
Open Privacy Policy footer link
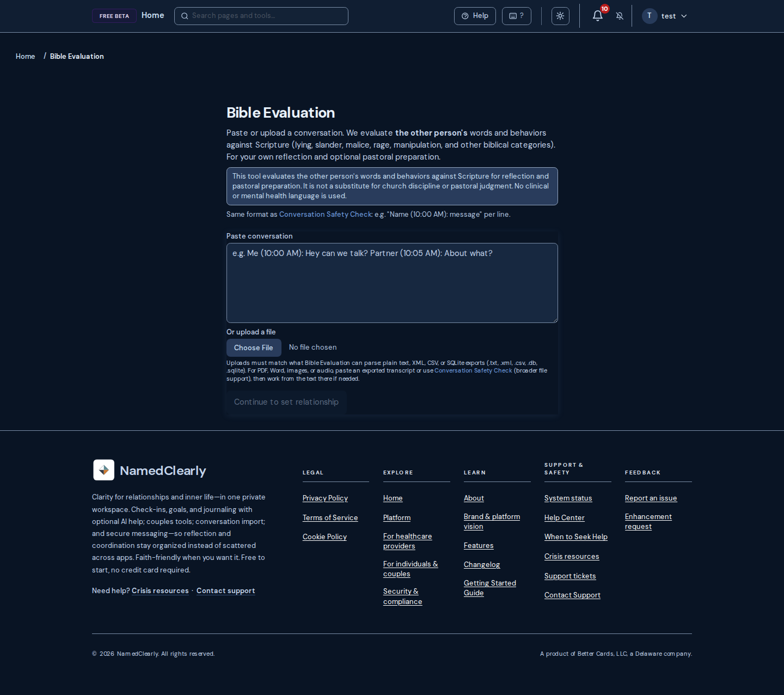point(325,498)
